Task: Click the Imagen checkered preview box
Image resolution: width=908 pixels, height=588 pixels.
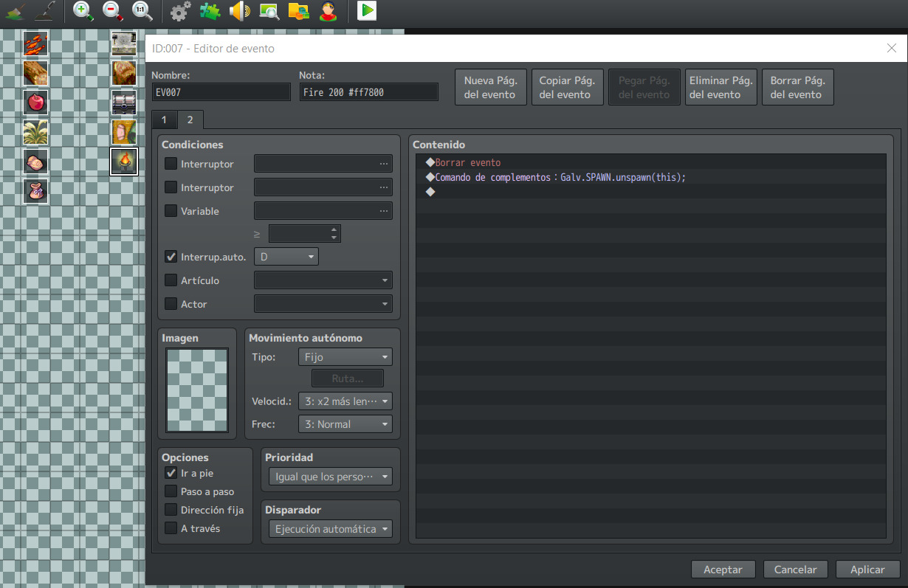Action: click(197, 390)
